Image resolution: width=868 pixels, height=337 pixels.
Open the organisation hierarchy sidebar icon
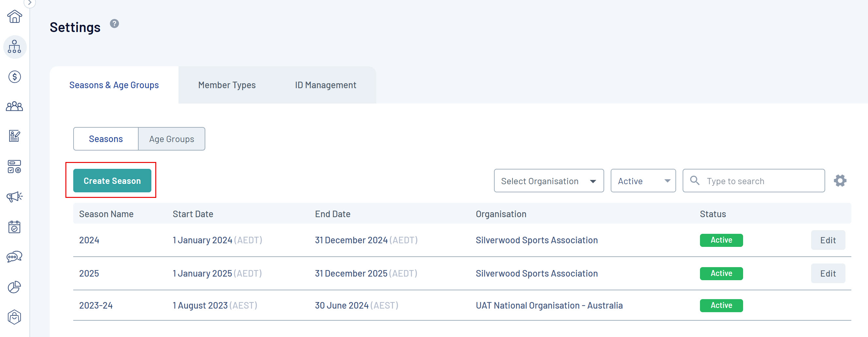tap(14, 47)
